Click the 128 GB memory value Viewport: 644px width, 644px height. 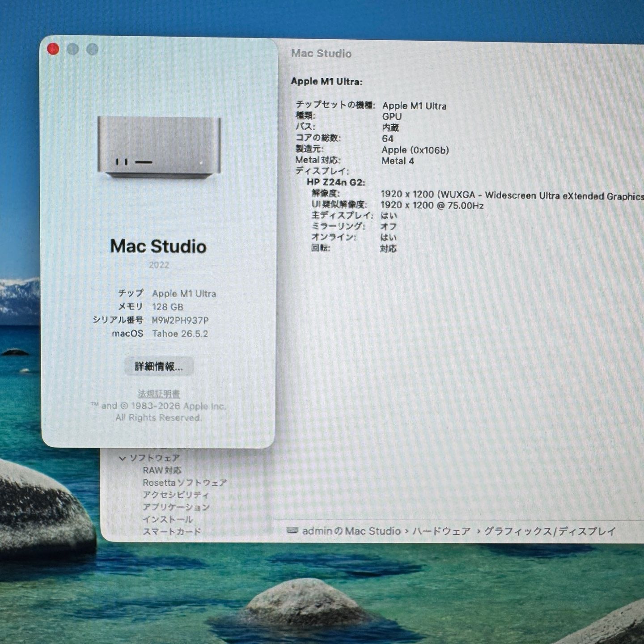pyautogui.click(x=168, y=307)
